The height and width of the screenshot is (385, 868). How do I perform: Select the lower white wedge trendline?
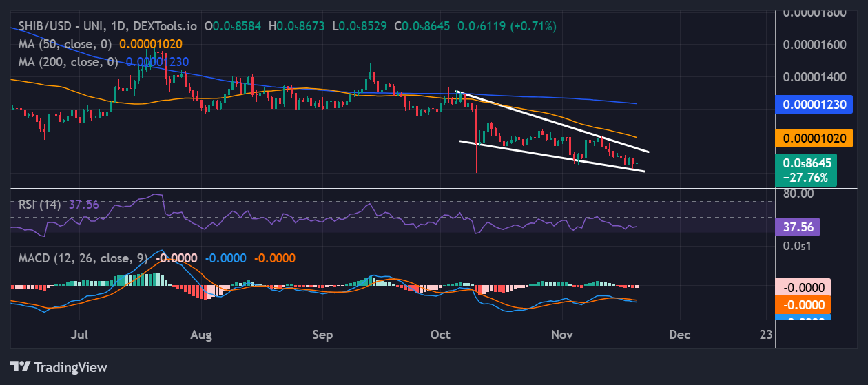tap(551, 156)
